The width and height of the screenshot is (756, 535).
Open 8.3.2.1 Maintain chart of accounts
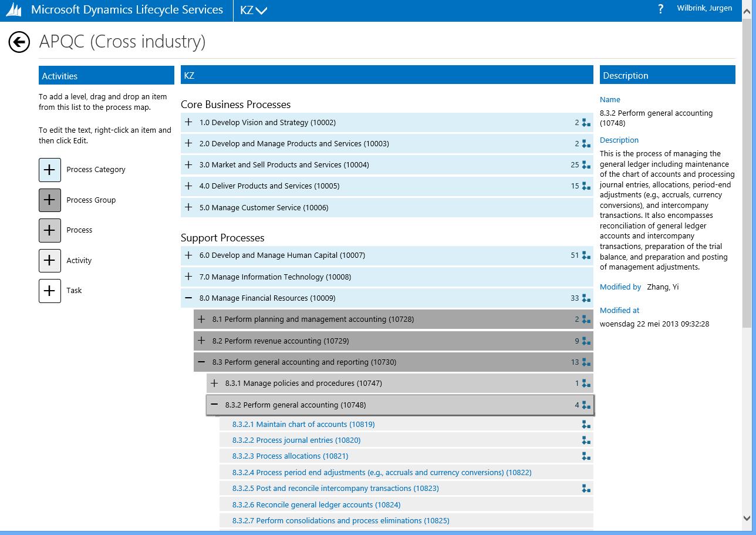303,424
